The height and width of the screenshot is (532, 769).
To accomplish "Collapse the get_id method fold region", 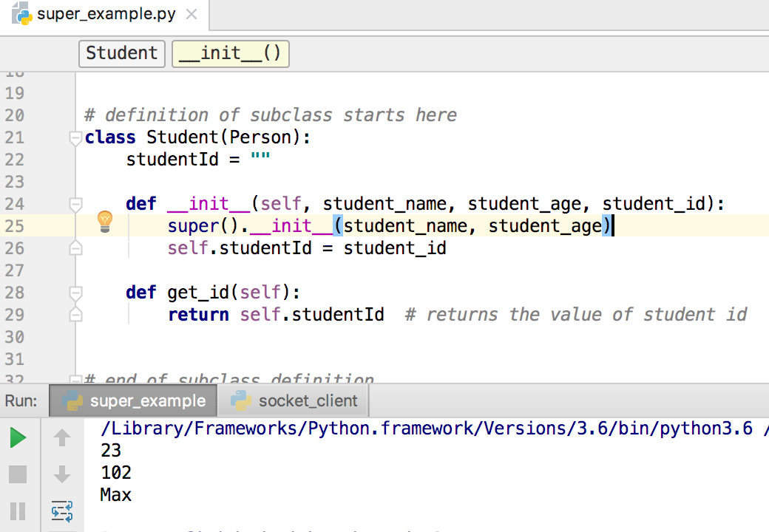I will point(75,292).
